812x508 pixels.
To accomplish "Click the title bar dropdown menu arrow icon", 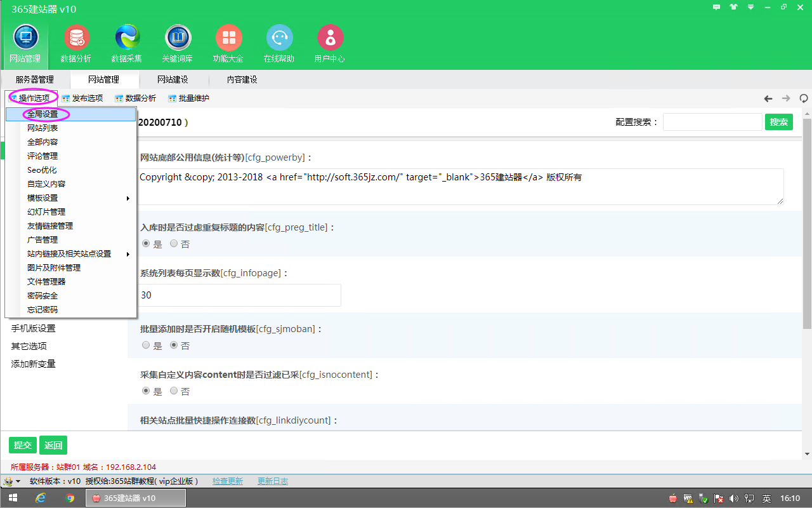I will pos(750,7).
